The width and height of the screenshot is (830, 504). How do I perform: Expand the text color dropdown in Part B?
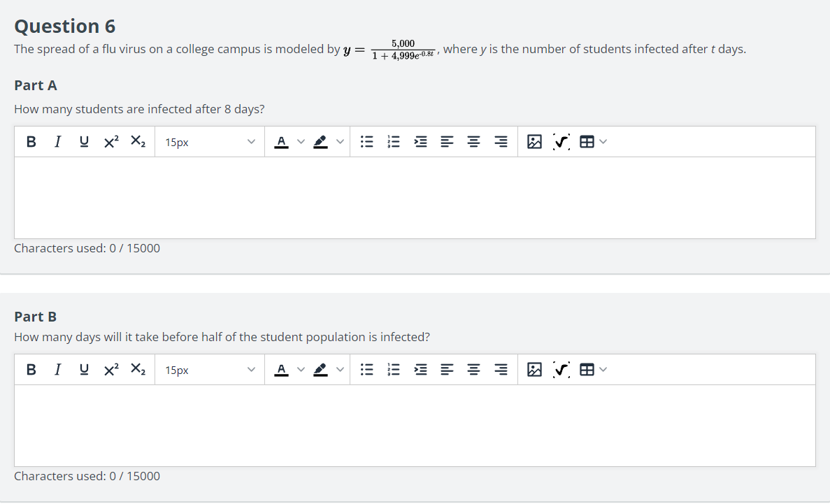[301, 369]
